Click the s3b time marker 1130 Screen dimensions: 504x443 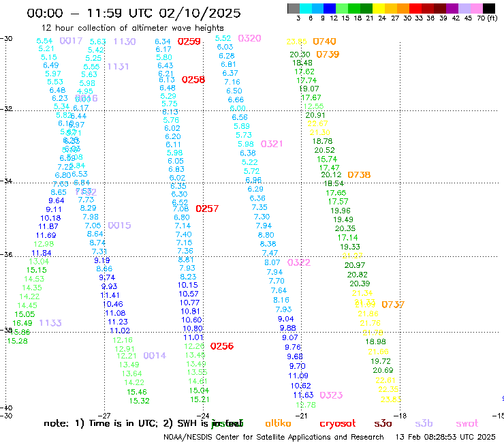click(x=125, y=42)
